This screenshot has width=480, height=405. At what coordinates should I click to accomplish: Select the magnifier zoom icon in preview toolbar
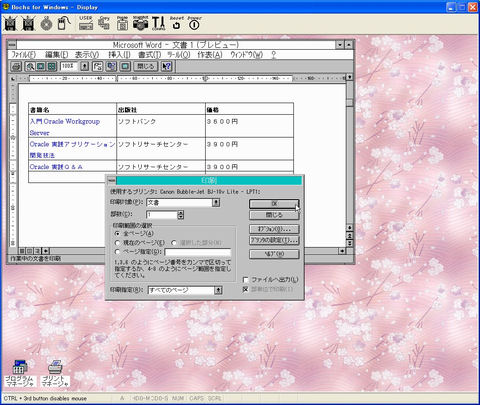30,66
